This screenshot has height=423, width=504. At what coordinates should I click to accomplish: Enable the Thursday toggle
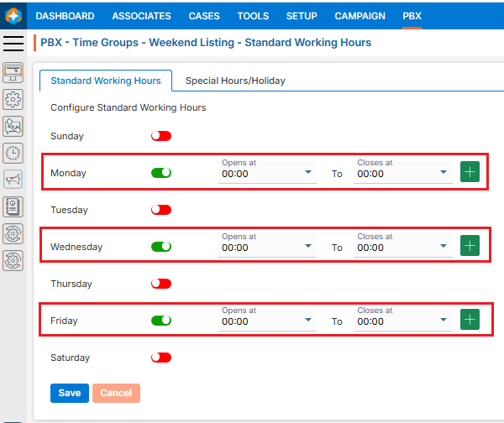(x=161, y=284)
